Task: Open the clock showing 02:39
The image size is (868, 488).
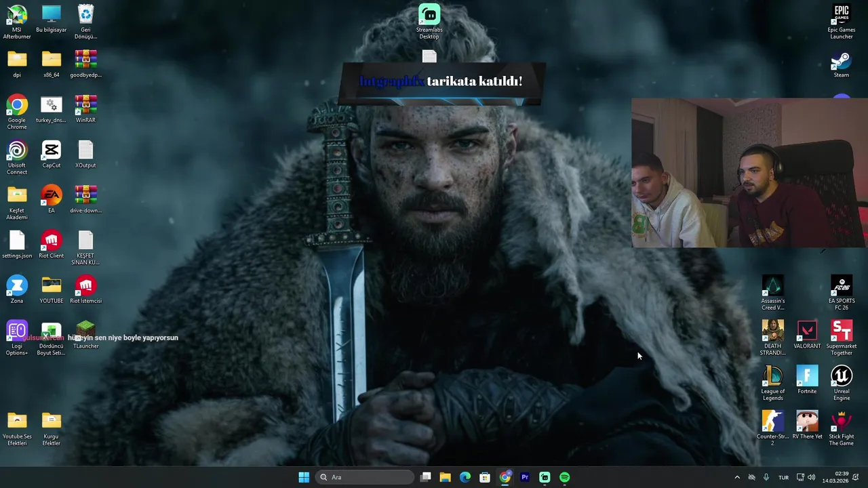Action: pyautogui.click(x=835, y=477)
